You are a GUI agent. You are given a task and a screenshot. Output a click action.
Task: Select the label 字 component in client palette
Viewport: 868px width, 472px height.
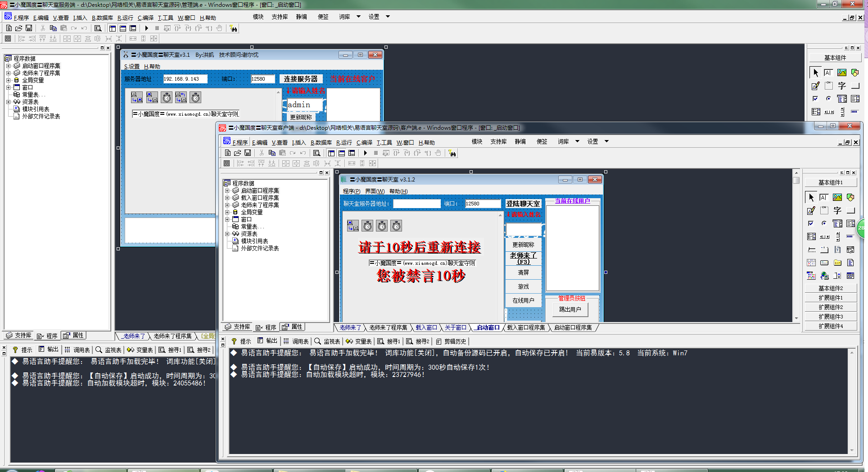(x=837, y=210)
